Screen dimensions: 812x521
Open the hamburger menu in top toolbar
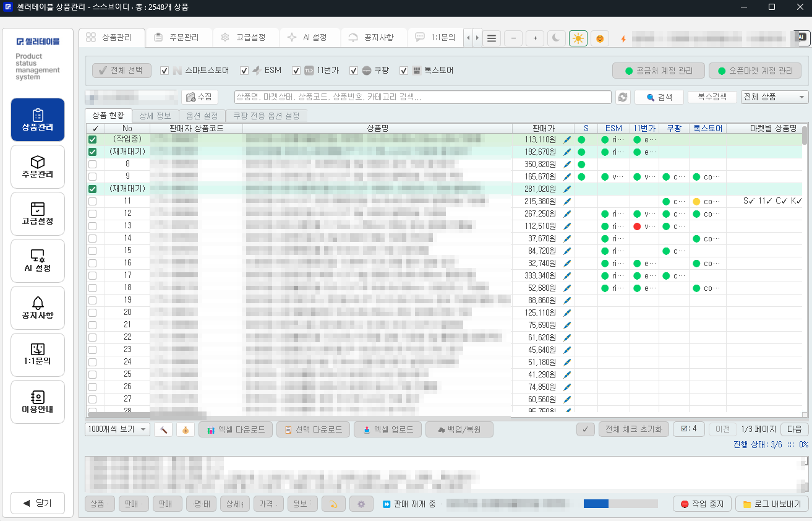[492, 38]
